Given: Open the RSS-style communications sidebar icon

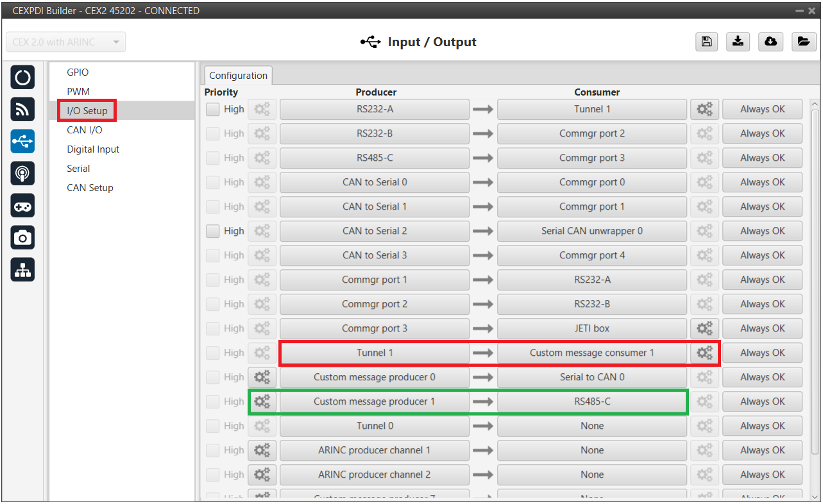Looking at the screenshot, I should (22, 110).
